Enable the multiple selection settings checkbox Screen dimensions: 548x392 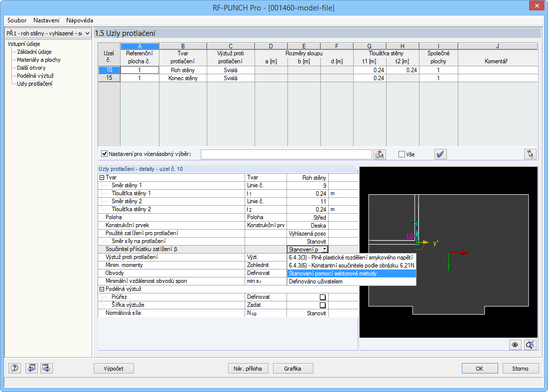point(104,154)
